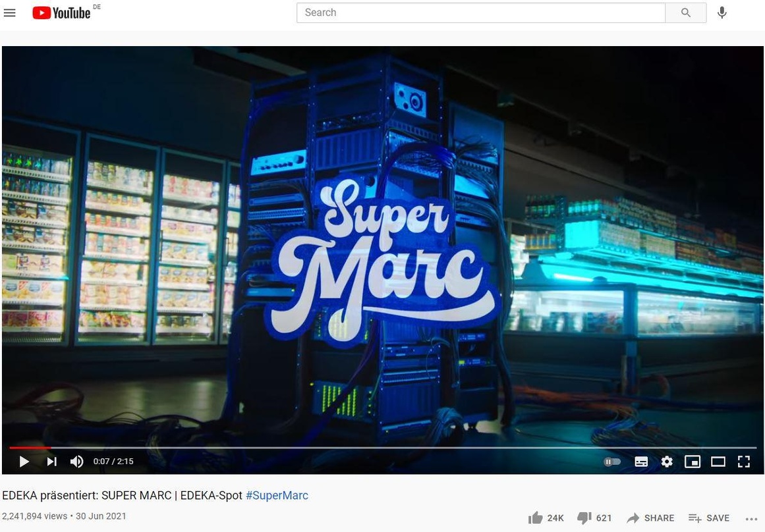Screen dimensions: 765x532
Task: Go to YouTube home via logo
Action: coord(61,13)
